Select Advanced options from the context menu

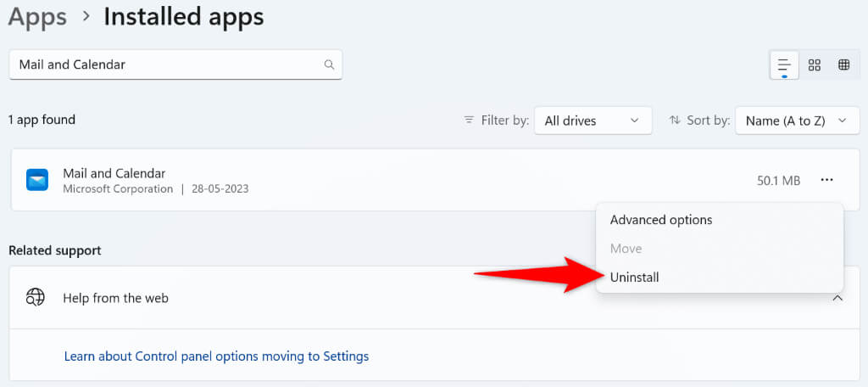coord(661,220)
